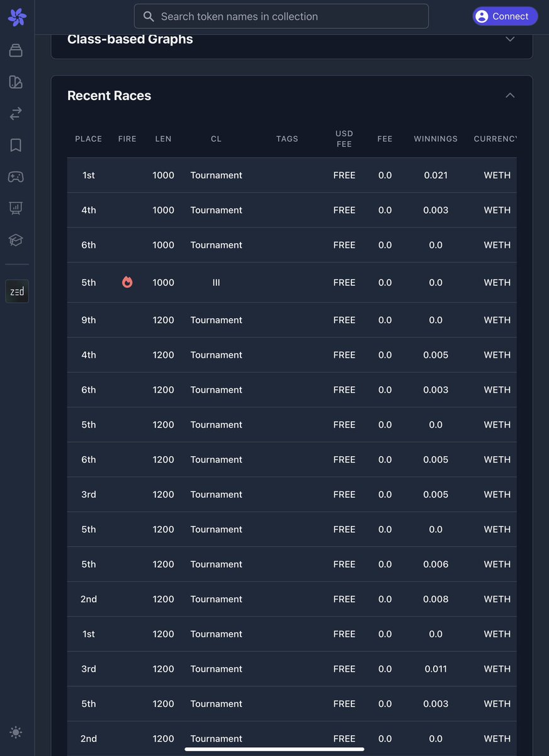Click WETH in the 9th place row
549x756 pixels.
pyautogui.click(x=497, y=320)
